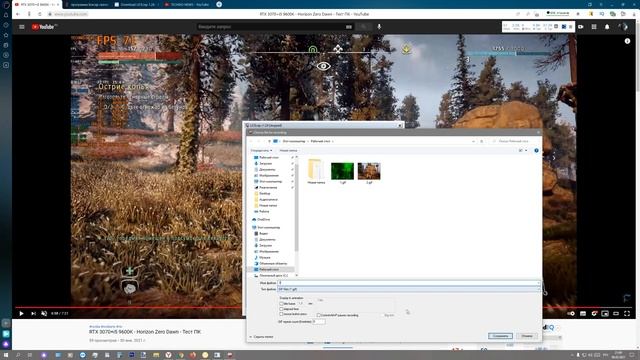Click the YouTube search magnifier button

point(363,27)
